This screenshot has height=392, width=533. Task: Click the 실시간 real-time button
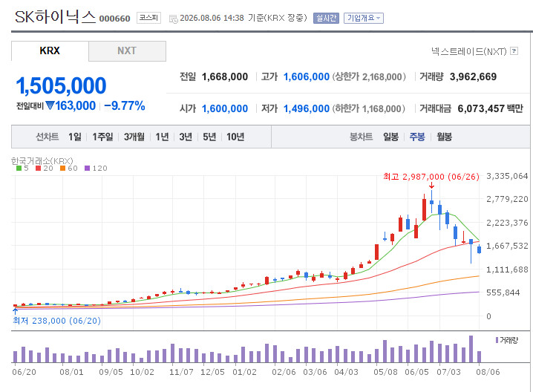[x=326, y=18]
